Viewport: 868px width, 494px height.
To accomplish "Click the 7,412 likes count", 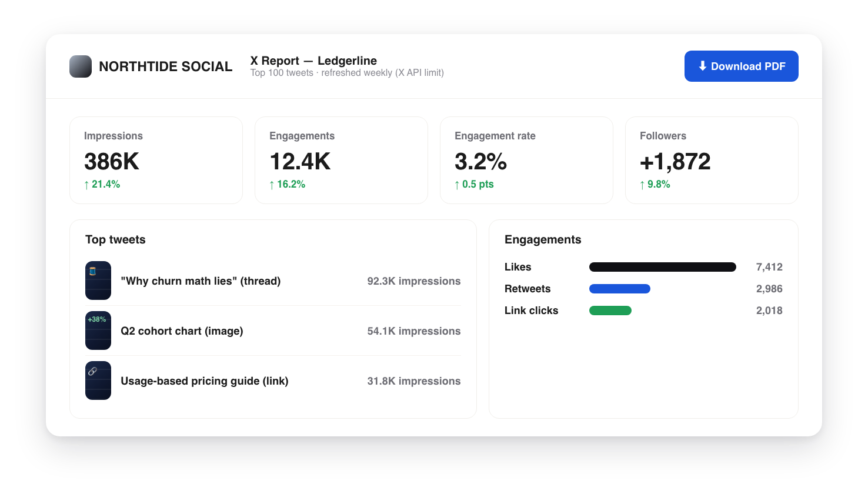I will (769, 267).
